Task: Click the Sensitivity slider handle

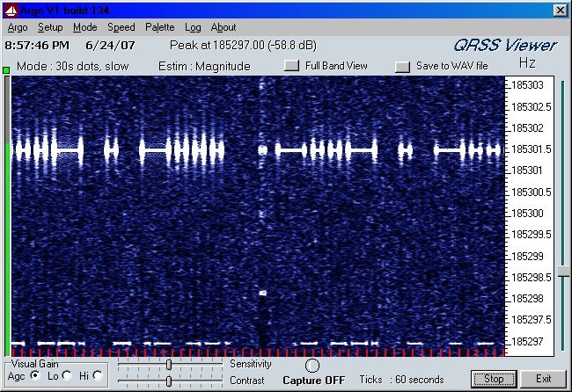Action: [x=169, y=364]
